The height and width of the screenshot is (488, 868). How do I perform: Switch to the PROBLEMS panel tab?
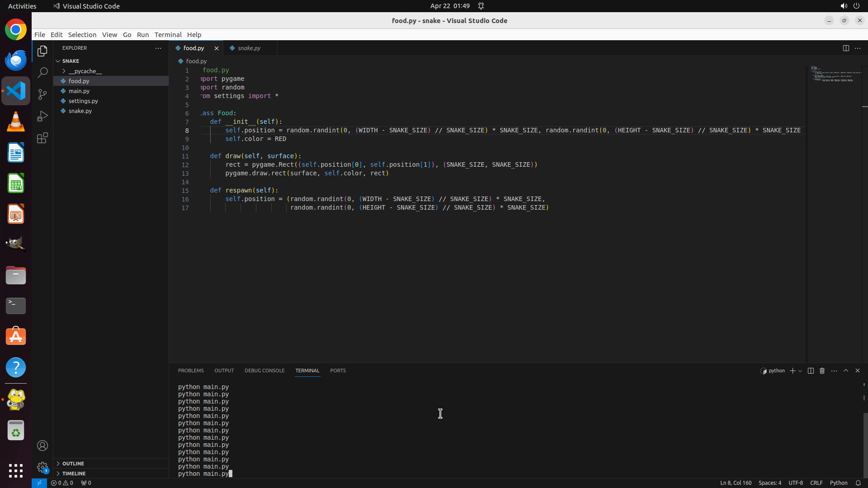click(191, 371)
